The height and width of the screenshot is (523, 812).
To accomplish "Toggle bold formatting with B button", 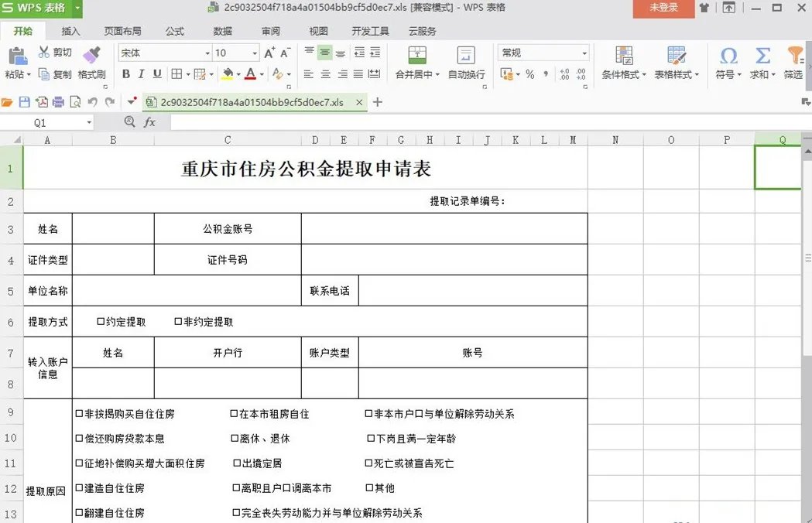I will (126, 73).
